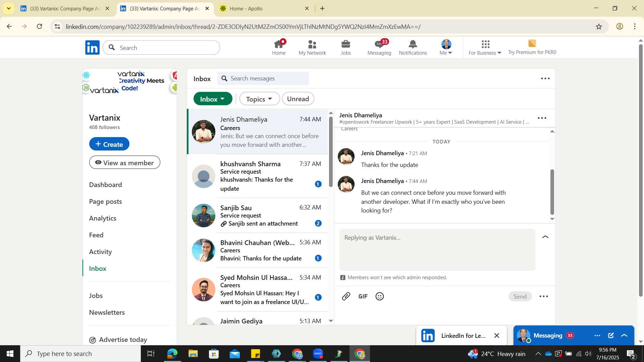Attach a file with paperclip icon
644x362 pixels.
click(346, 296)
